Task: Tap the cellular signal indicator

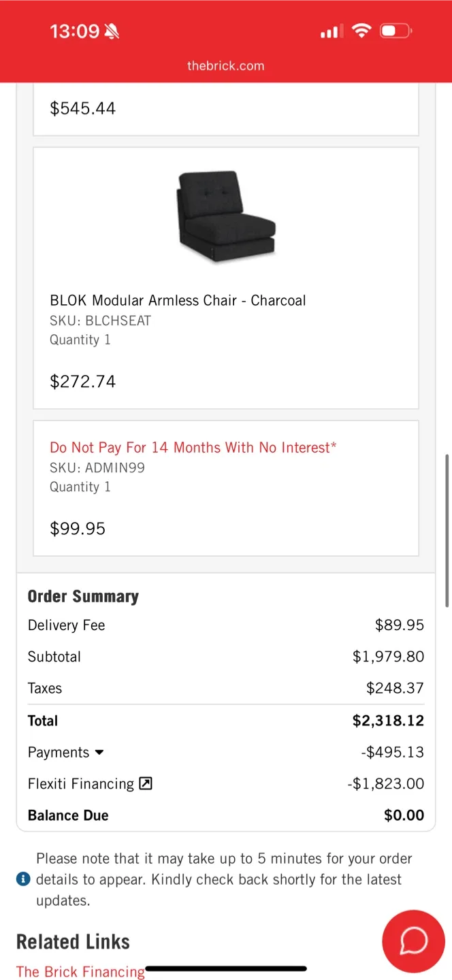Action: (x=330, y=31)
